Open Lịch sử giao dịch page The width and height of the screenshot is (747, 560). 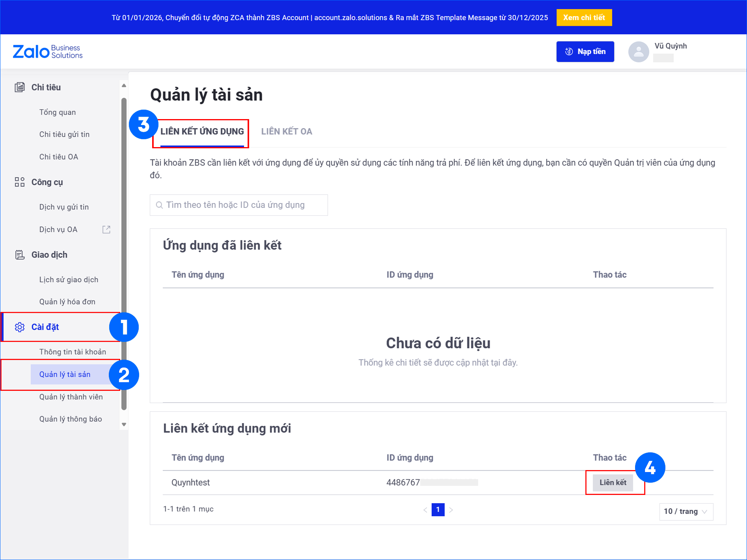[69, 280]
